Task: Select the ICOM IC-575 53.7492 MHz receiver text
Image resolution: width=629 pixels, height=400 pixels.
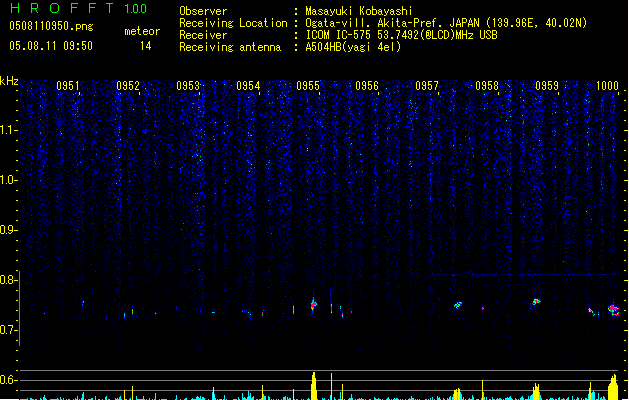Action: (401, 35)
